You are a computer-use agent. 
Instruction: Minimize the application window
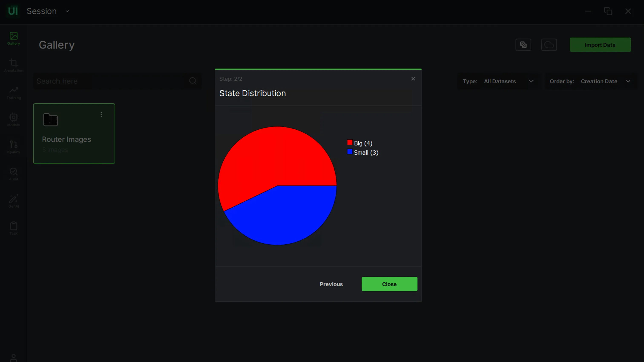[x=588, y=11]
